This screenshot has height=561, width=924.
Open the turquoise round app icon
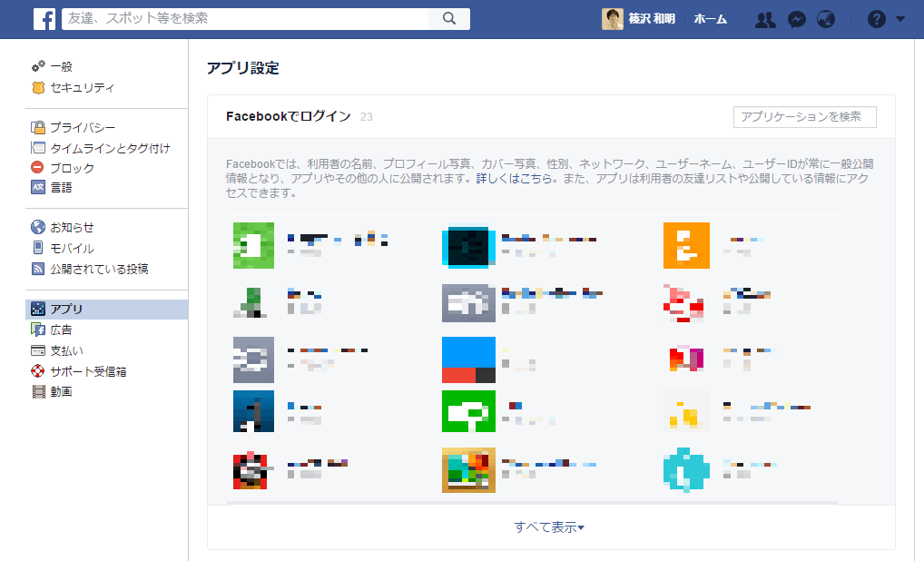[x=686, y=469]
